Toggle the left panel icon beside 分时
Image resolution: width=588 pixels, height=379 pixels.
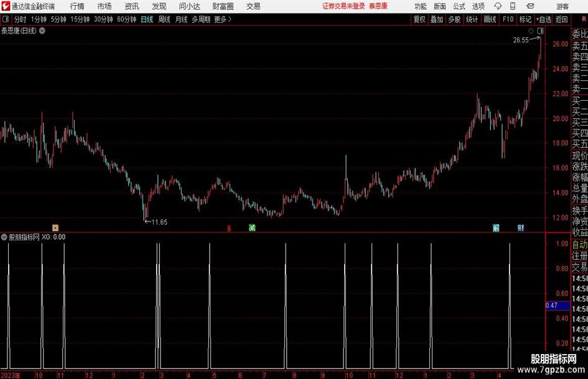point(6,19)
